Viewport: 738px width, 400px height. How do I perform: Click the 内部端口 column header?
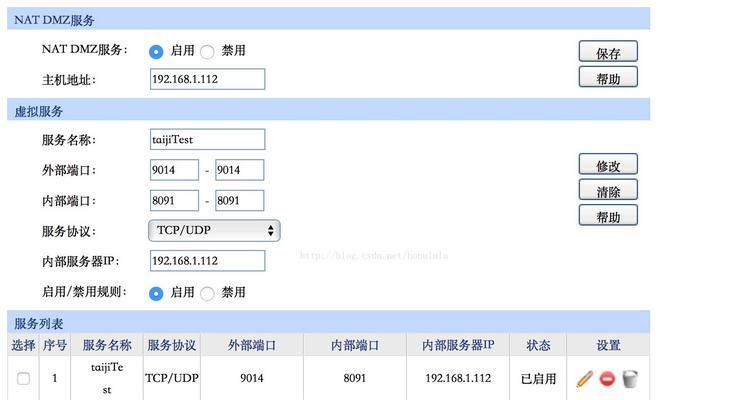click(x=355, y=345)
